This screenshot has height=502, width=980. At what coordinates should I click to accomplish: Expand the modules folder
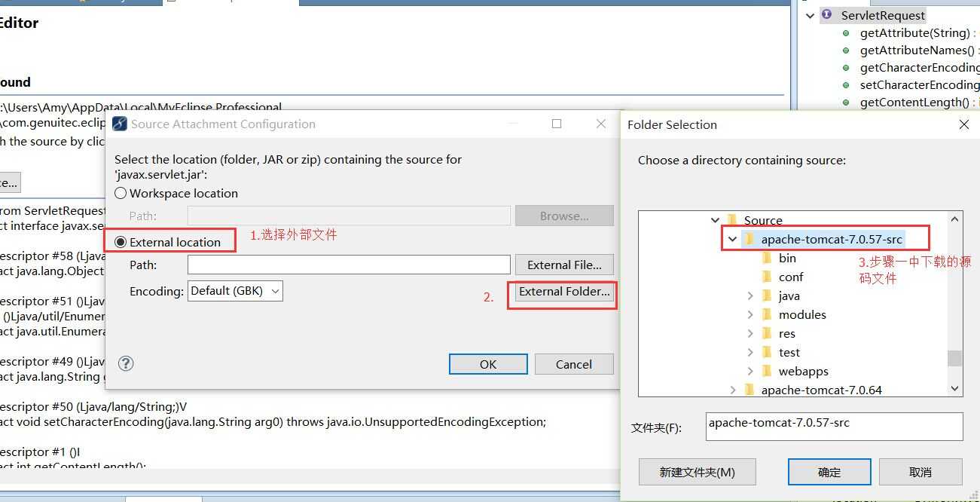click(750, 314)
